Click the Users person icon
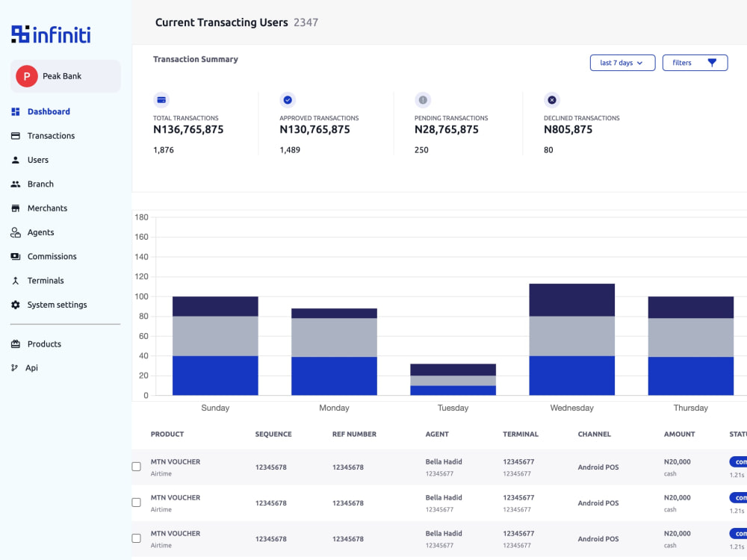 [16, 160]
